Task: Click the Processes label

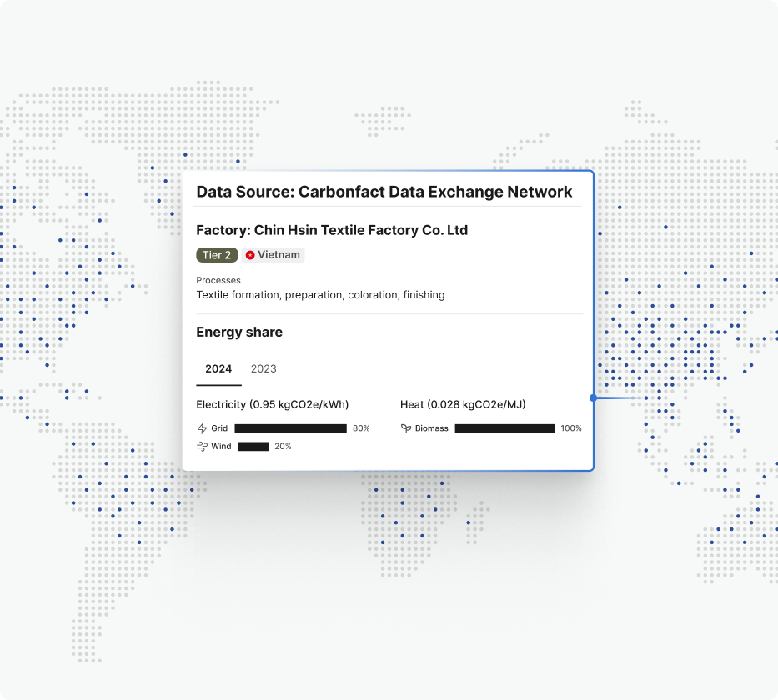Action: (218, 281)
